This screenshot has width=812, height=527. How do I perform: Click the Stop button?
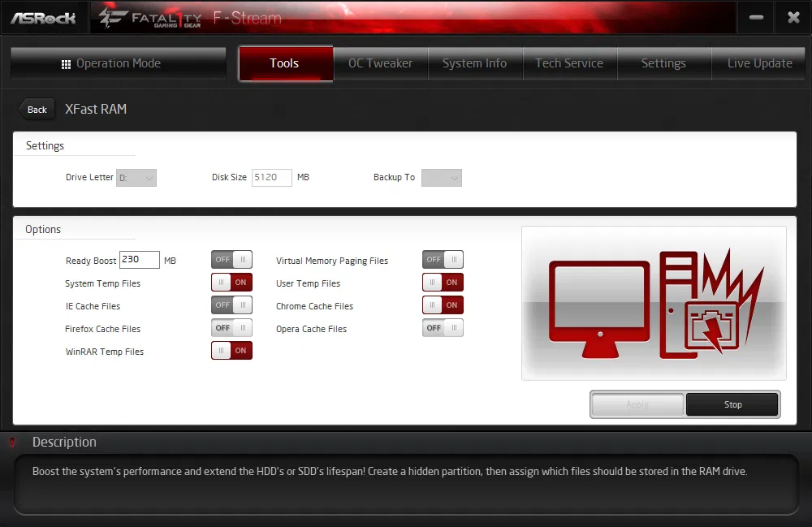click(732, 405)
